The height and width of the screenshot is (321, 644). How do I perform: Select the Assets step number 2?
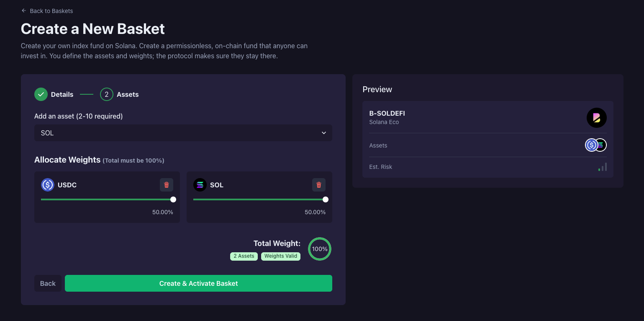click(x=107, y=95)
